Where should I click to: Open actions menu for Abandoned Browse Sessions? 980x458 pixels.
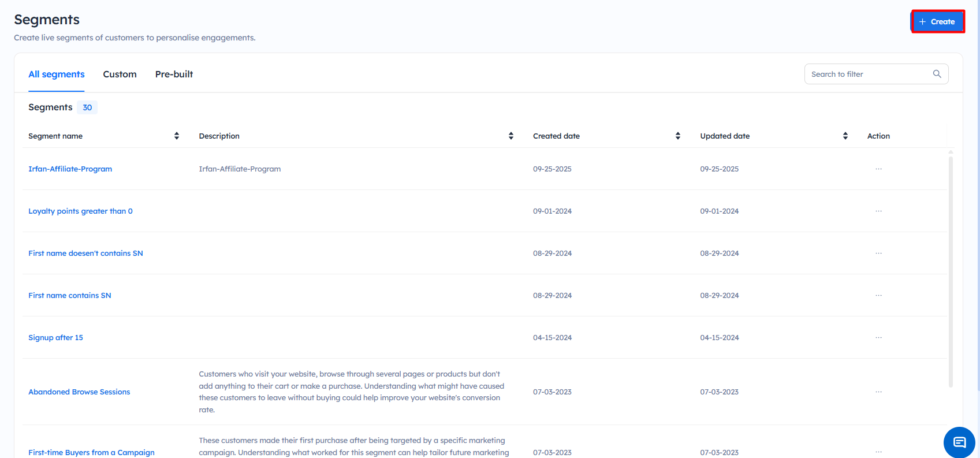tap(878, 392)
